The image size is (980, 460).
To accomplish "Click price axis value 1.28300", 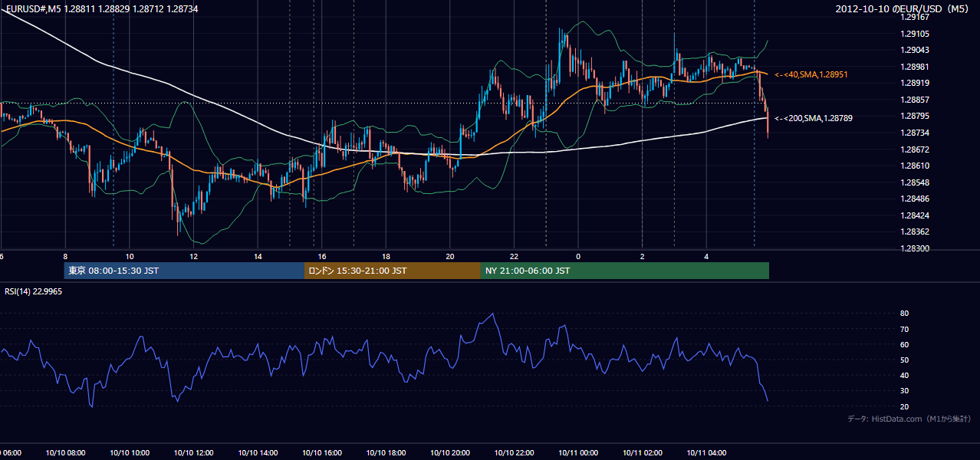I will (x=916, y=248).
